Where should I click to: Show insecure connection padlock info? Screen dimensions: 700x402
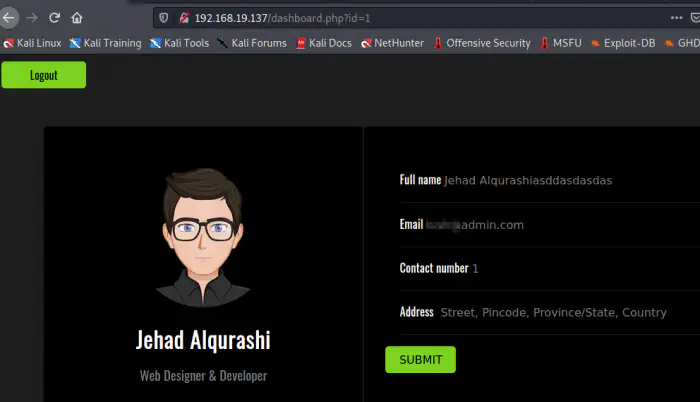tap(183, 18)
